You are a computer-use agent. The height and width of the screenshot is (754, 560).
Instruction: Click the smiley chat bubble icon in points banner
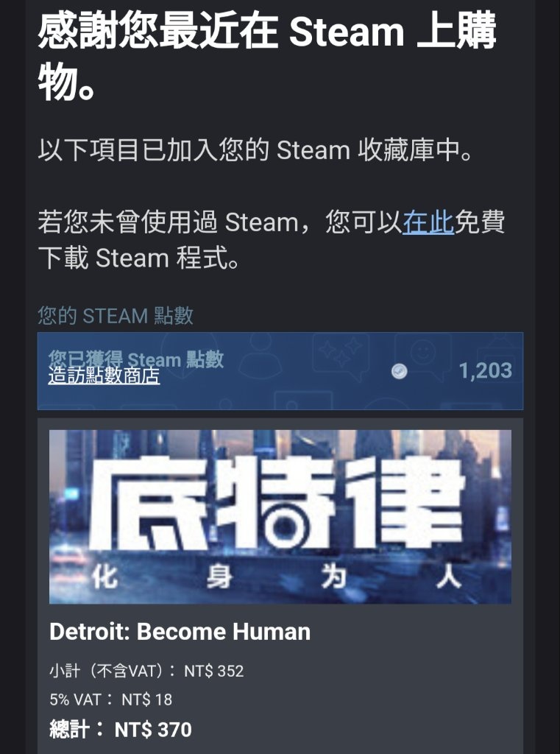(423, 354)
